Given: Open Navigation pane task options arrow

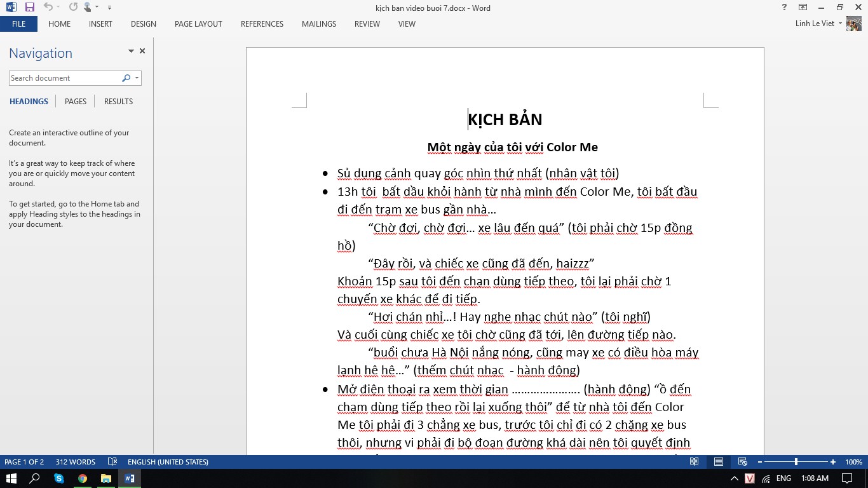Looking at the screenshot, I should click(x=131, y=51).
